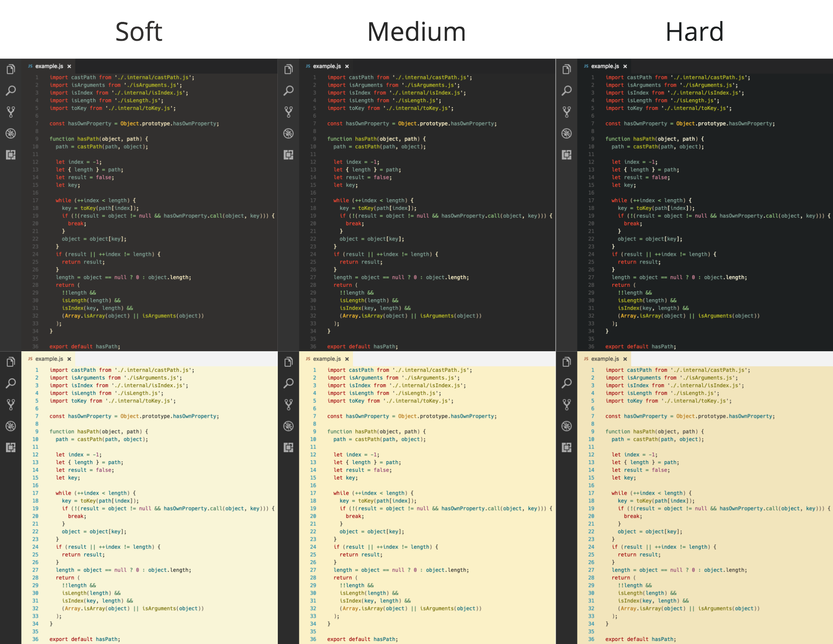Open Debug icon in dark Soft editor
This screenshot has height=644, width=833.
pos(11,134)
